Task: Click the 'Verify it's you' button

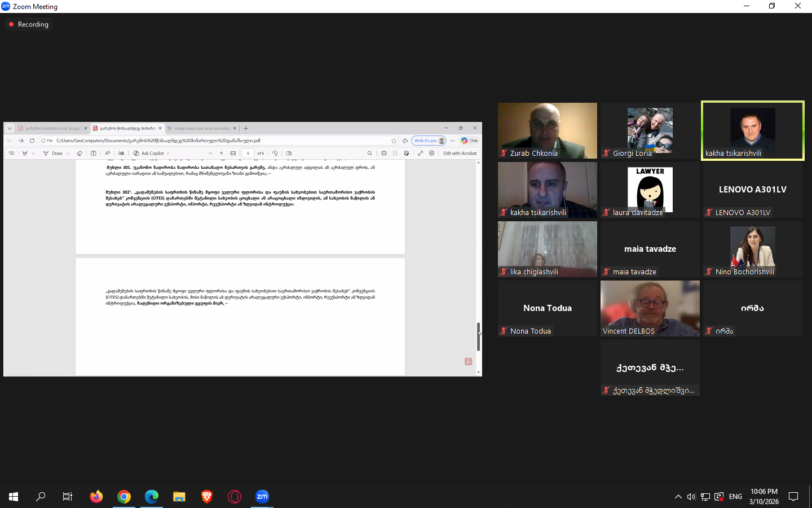Action: click(x=428, y=141)
